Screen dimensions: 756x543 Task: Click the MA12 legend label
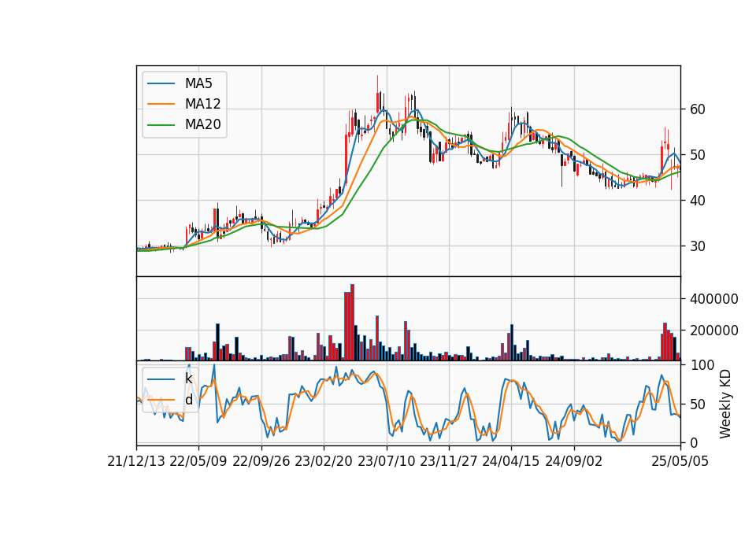click(202, 104)
